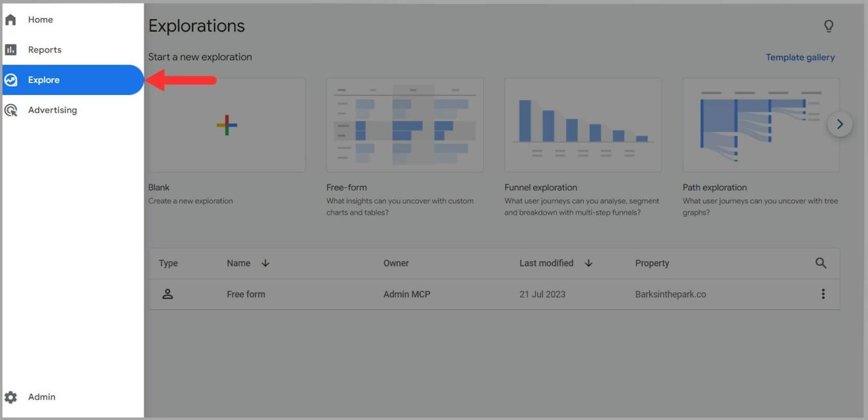Choose the Path exploration template

tap(761, 125)
